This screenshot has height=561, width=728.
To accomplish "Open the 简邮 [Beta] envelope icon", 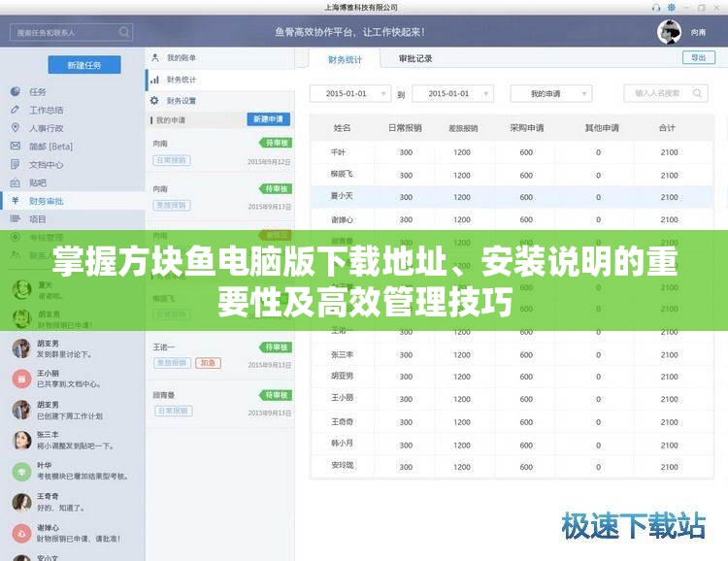I will (16, 146).
